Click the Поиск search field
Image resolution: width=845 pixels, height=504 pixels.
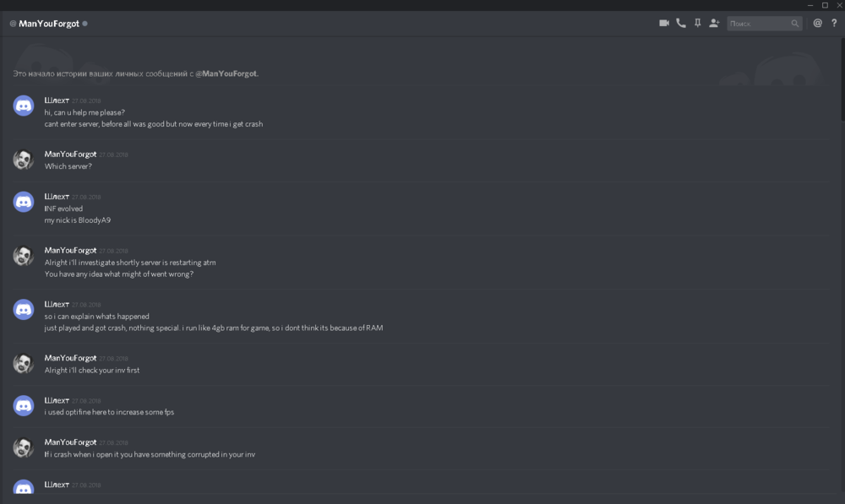(758, 24)
